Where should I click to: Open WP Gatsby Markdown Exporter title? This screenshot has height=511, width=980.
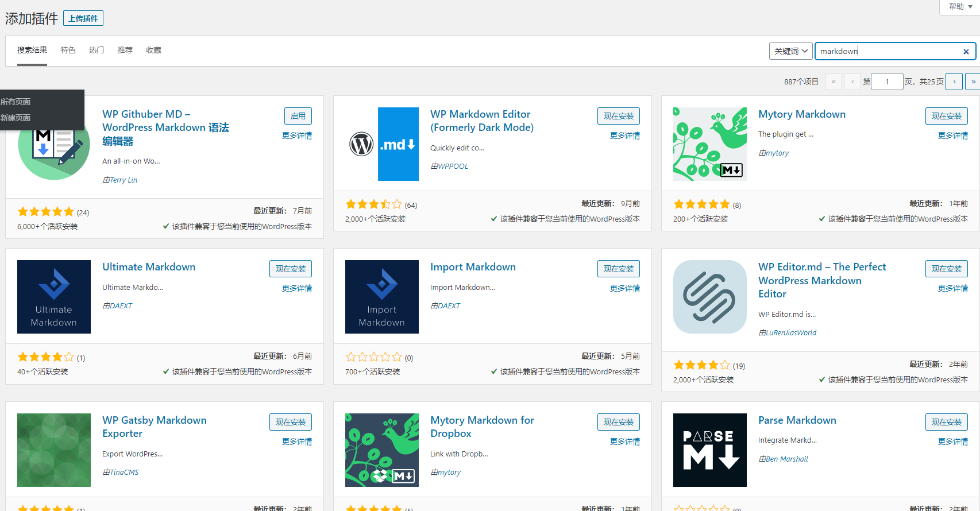pyautogui.click(x=155, y=427)
